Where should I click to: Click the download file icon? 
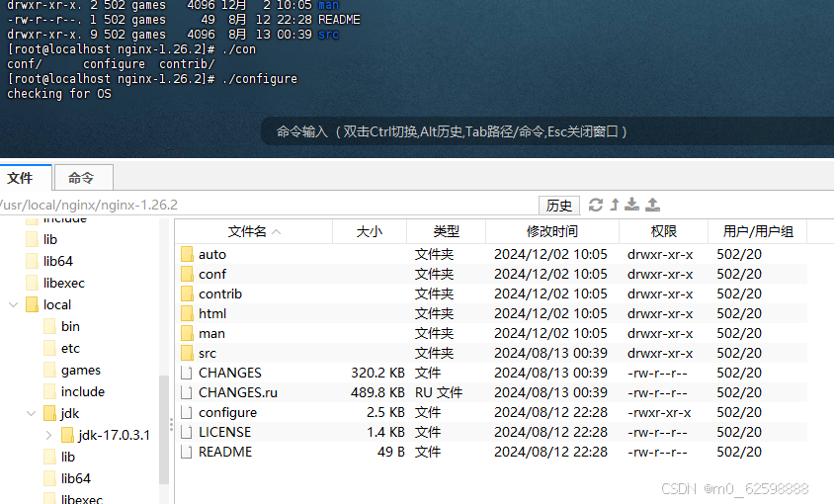(x=631, y=205)
